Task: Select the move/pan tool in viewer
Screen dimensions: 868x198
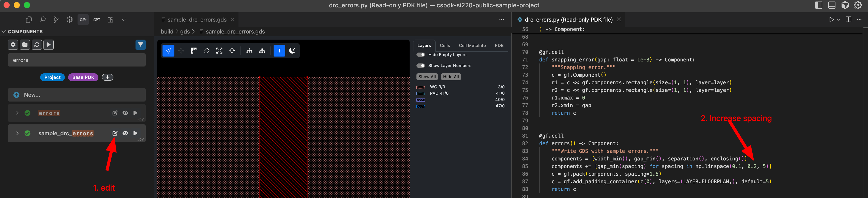Action: (181, 51)
